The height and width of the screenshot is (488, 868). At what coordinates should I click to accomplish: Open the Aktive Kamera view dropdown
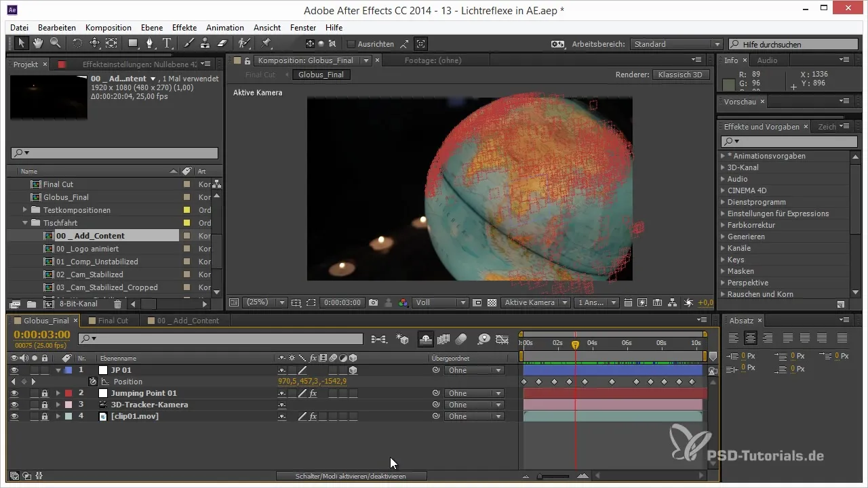[535, 303]
